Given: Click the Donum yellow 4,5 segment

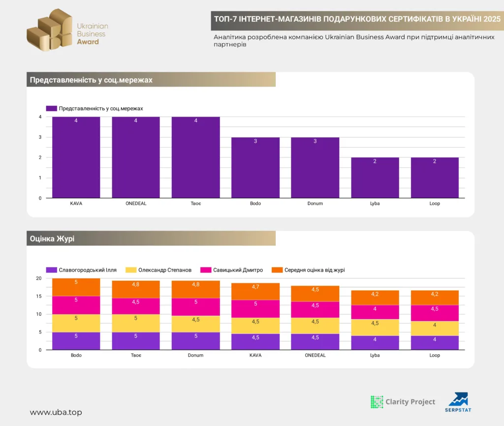Looking at the screenshot, I should (196, 324).
